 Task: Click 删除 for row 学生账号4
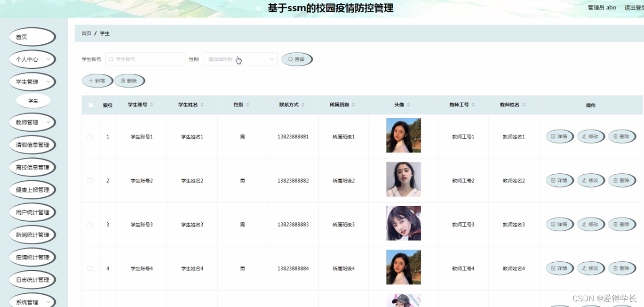[622, 268]
